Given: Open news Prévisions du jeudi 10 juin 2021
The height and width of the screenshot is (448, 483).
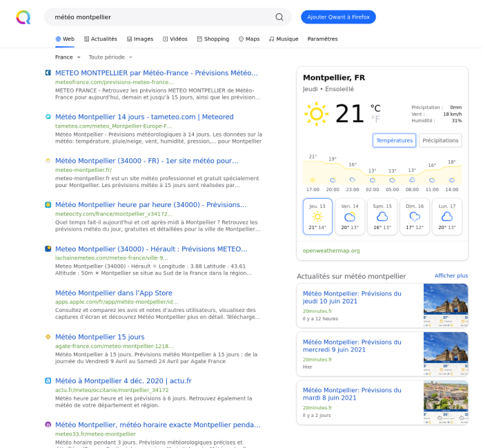Looking at the screenshot, I should (352, 298).
